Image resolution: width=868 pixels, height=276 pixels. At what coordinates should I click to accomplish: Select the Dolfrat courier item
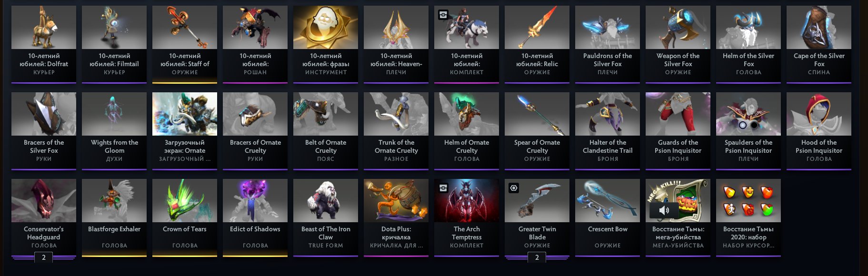pyautogui.click(x=44, y=44)
